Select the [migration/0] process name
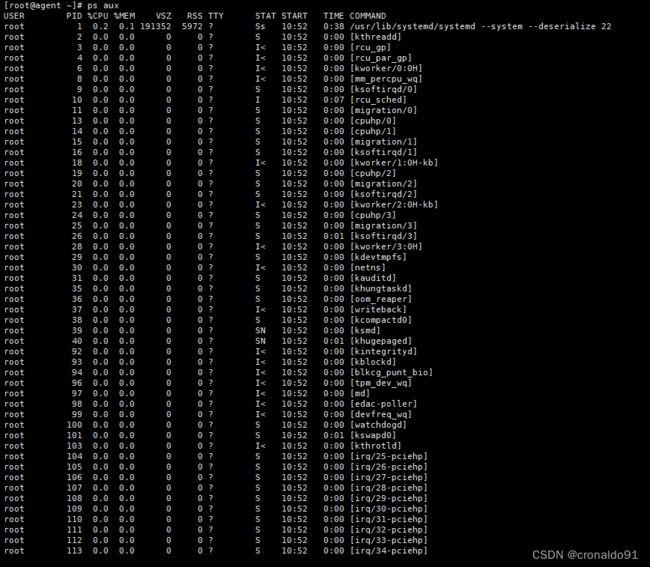 click(x=383, y=110)
